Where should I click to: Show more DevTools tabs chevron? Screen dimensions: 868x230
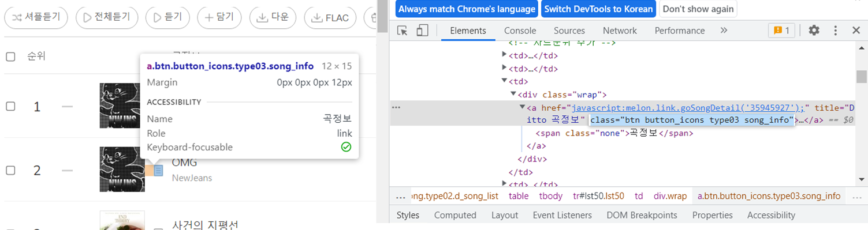[x=724, y=31]
